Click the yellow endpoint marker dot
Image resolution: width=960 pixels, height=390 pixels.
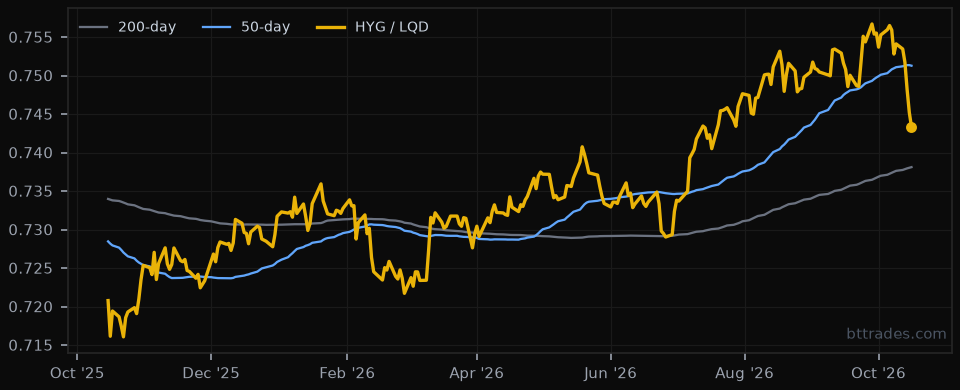click(x=911, y=127)
